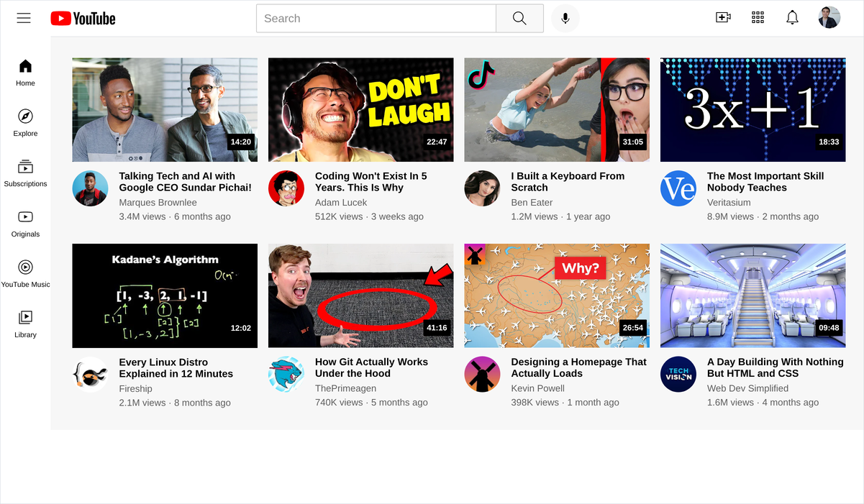Image resolution: width=864 pixels, height=504 pixels.
Task: Click the Kevin Powell channel avatar
Action: [x=482, y=375]
